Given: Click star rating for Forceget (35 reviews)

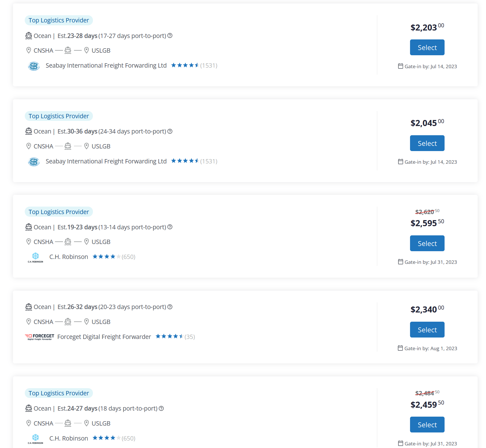Looking at the screenshot, I should point(169,336).
